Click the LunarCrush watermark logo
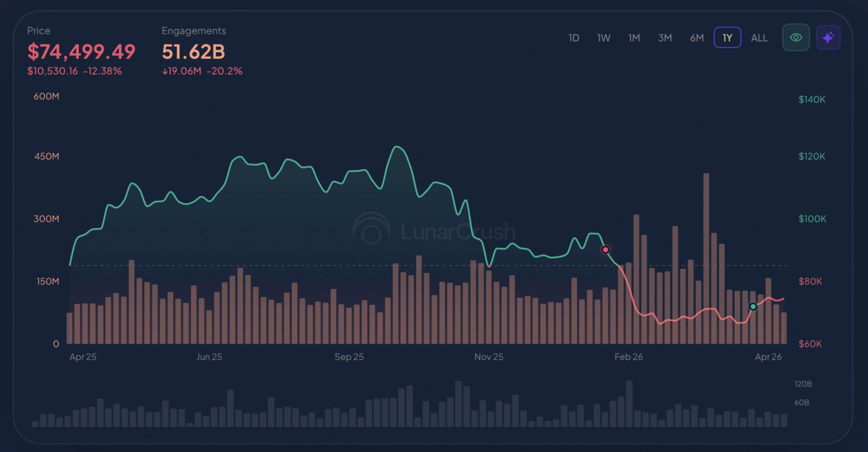The width and height of the screenshot is (868, 452). (372, 229)
